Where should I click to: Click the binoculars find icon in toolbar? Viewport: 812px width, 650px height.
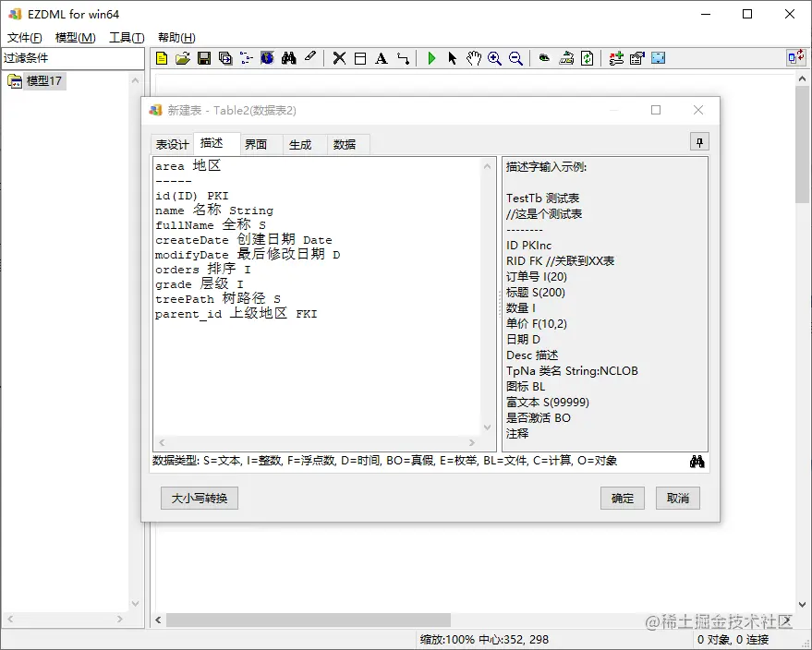pyautogui.click(x=289, y=58)
